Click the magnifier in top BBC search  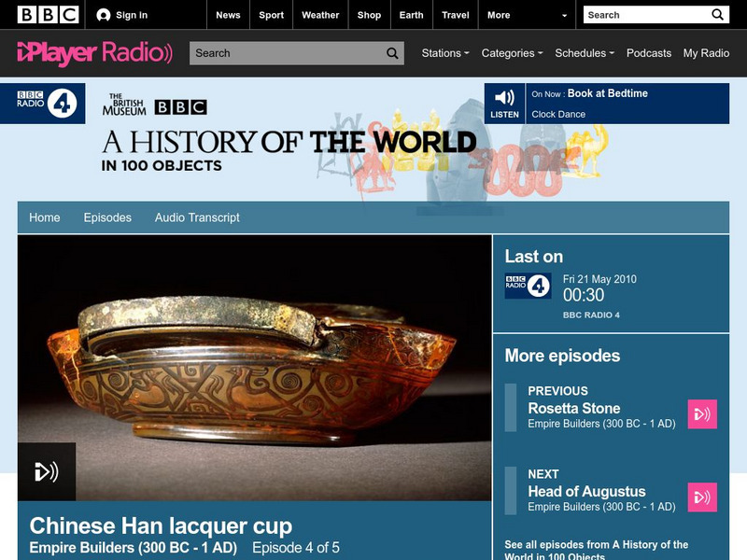pos(717,15)
